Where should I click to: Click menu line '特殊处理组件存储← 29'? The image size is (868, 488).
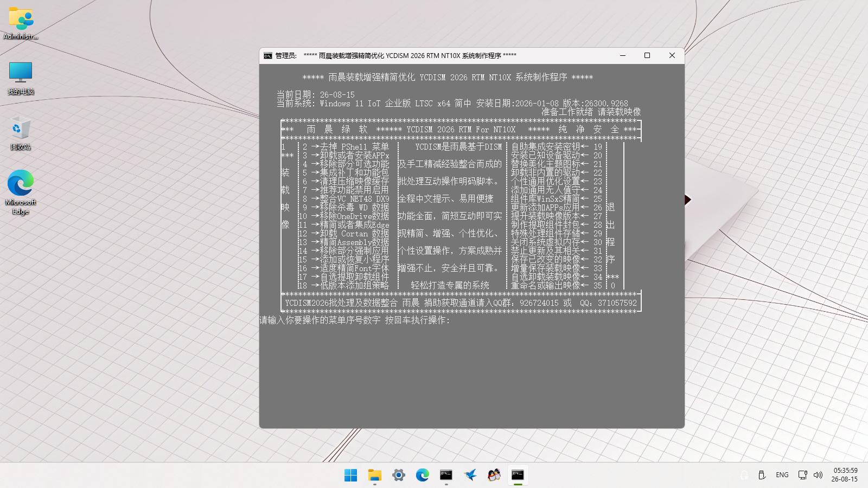(557, 234)
